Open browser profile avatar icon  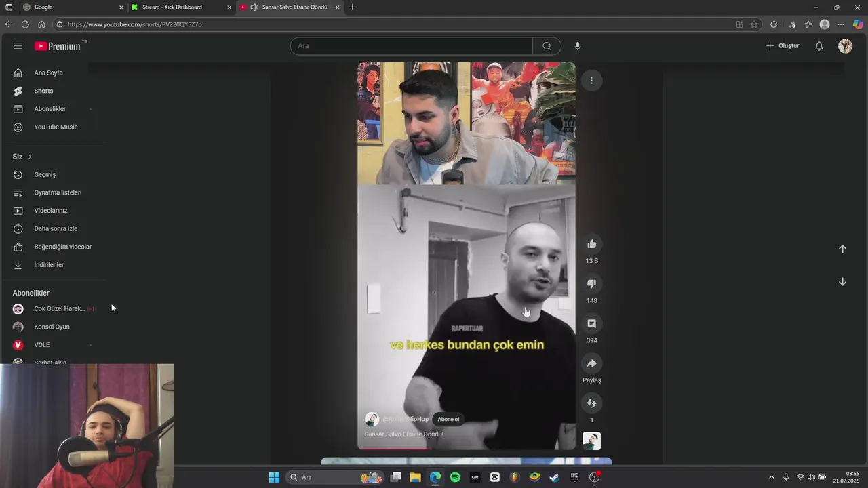coord(825,24)
